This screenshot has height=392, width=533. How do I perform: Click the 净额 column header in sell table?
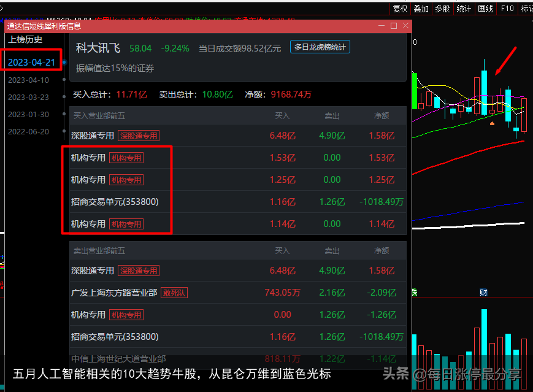coord(382,251)
